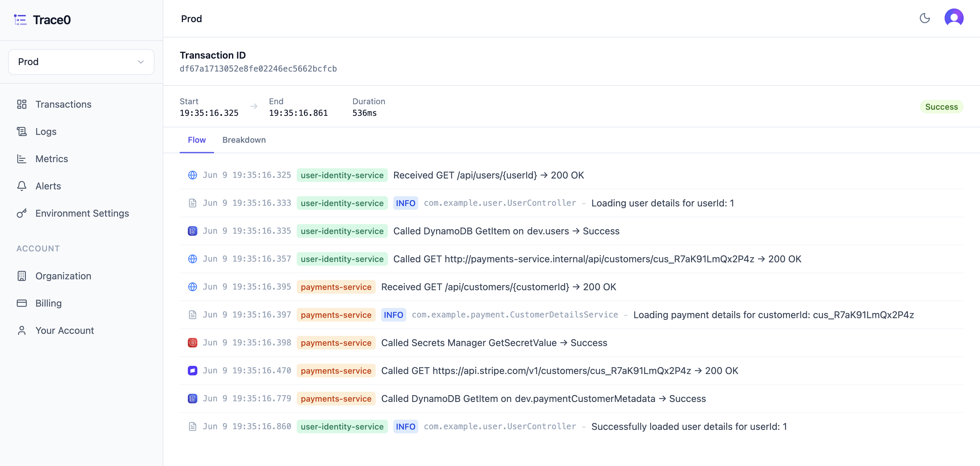Click log document icon on 19:35:16.860 row

[193, 426]
